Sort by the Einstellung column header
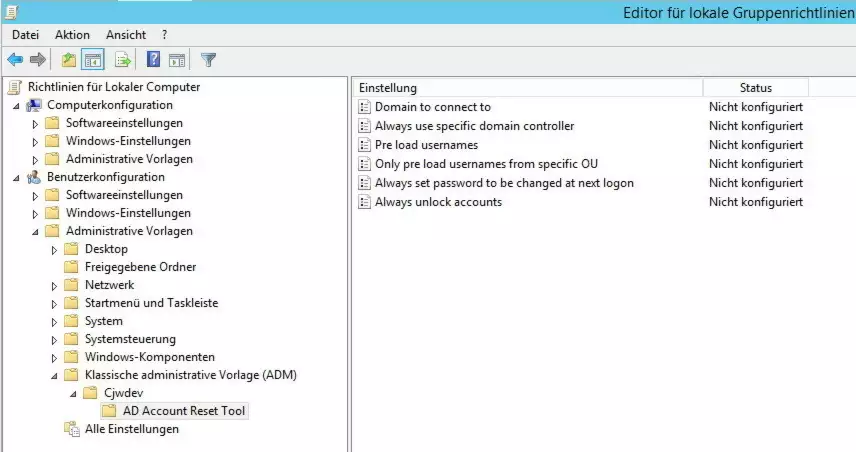This screenshot has height=452, width=856. (528, 88)
